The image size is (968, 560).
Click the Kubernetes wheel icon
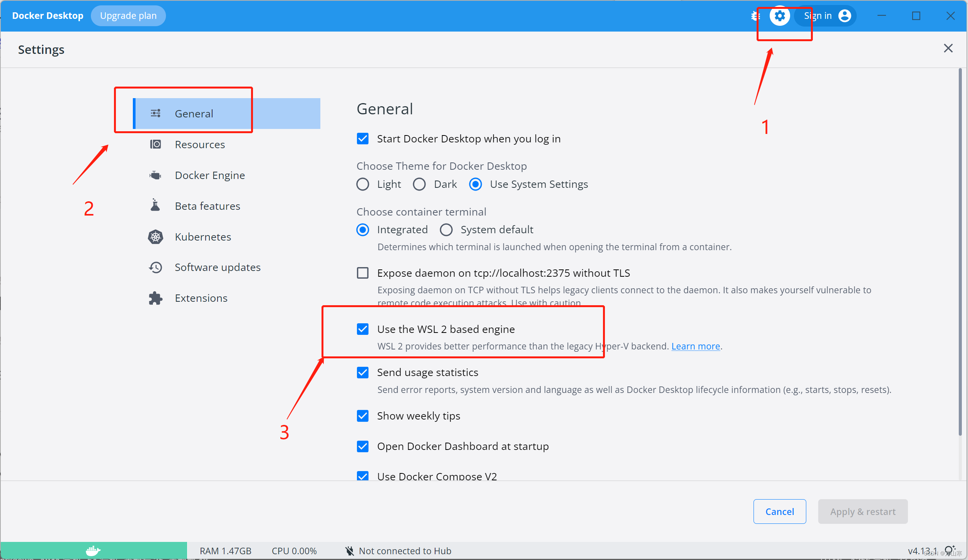[x=156, y=237]
